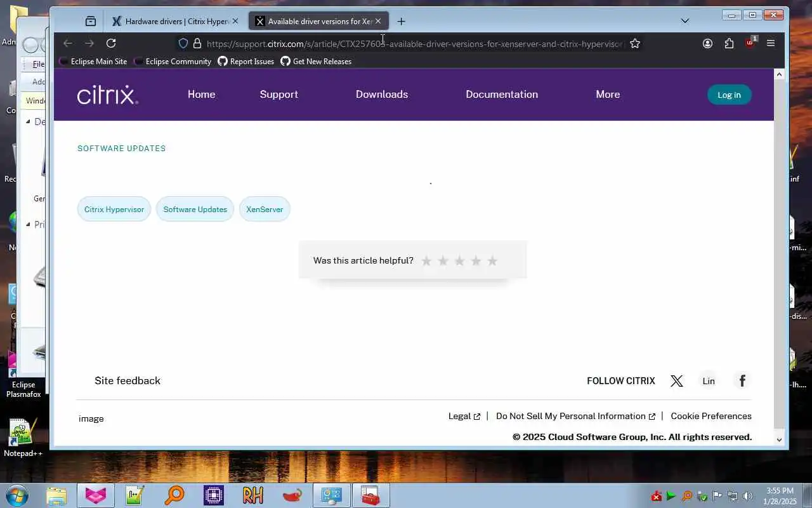Go forward with the browser forward arrow
Viewport: 812px width, 508px height.
tap(89, 43)
